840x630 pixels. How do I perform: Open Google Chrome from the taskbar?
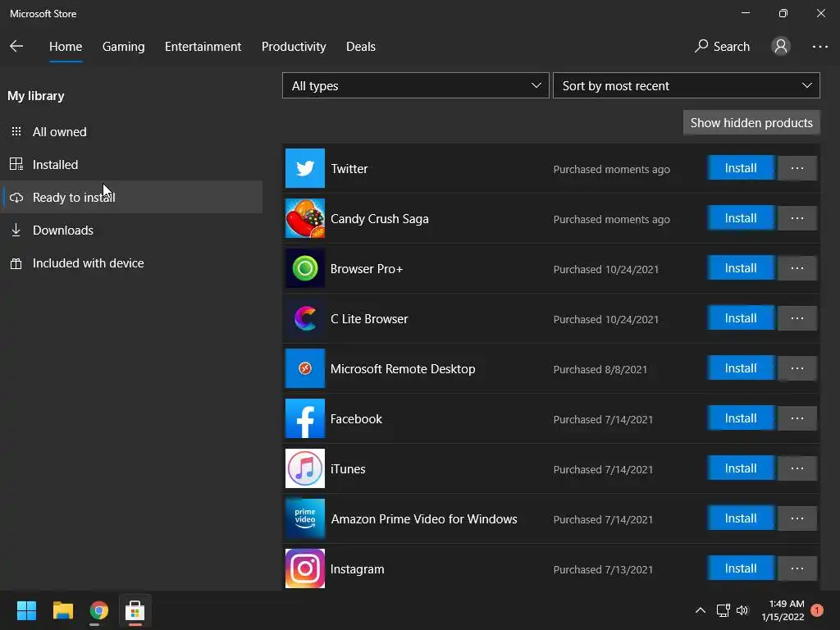pyautogui.click(x=98, y=610)
